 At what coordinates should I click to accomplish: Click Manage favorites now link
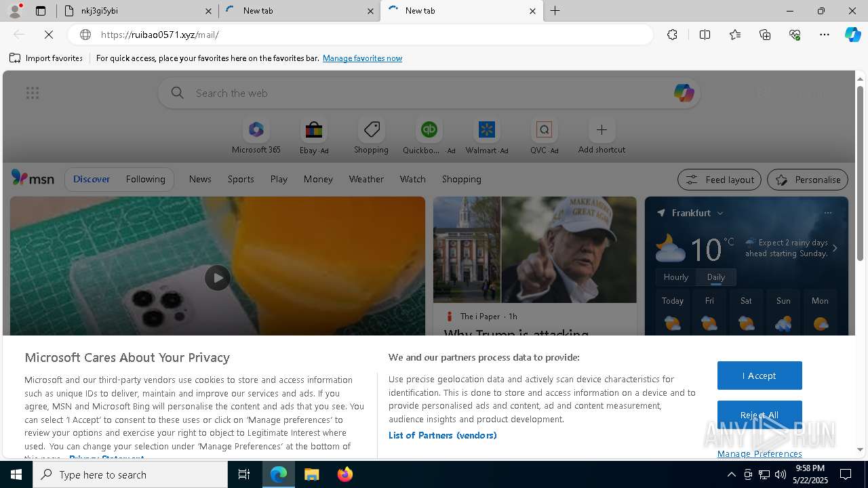point(362,58)
